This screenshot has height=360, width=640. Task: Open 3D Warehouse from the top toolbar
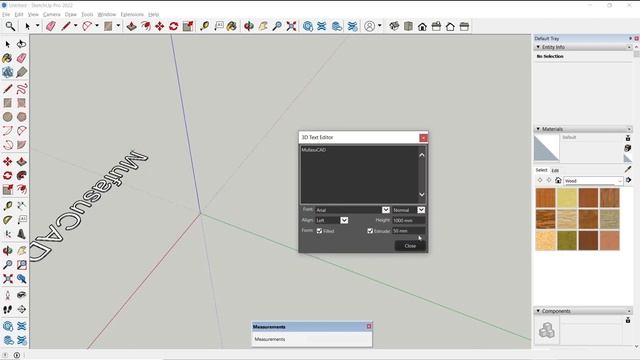tap(308, 27)
